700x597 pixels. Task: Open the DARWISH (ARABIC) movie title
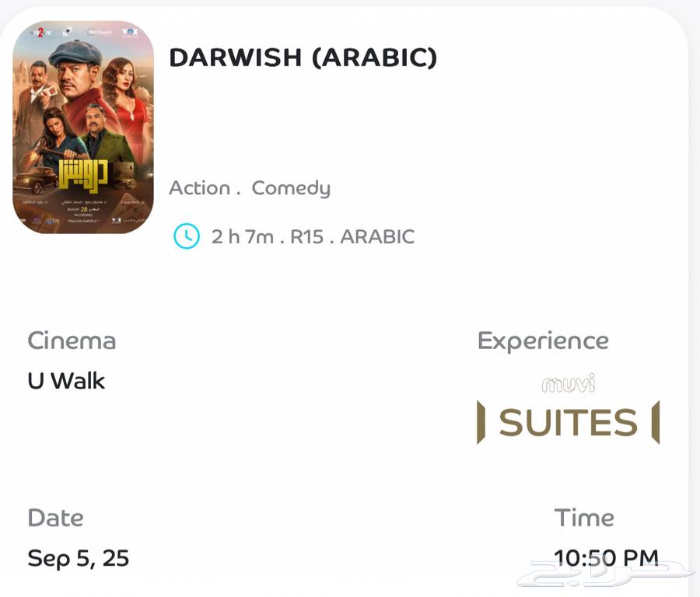303,57
